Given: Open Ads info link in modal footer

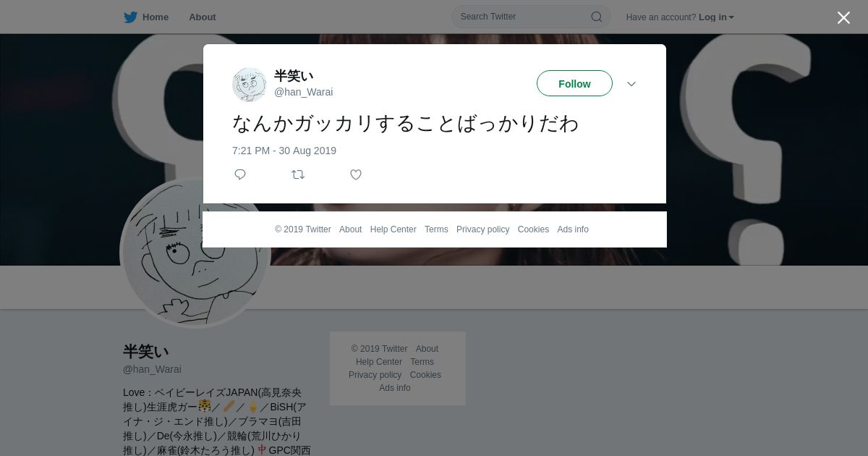Looking at the screenshot, I should pos(573,229).
